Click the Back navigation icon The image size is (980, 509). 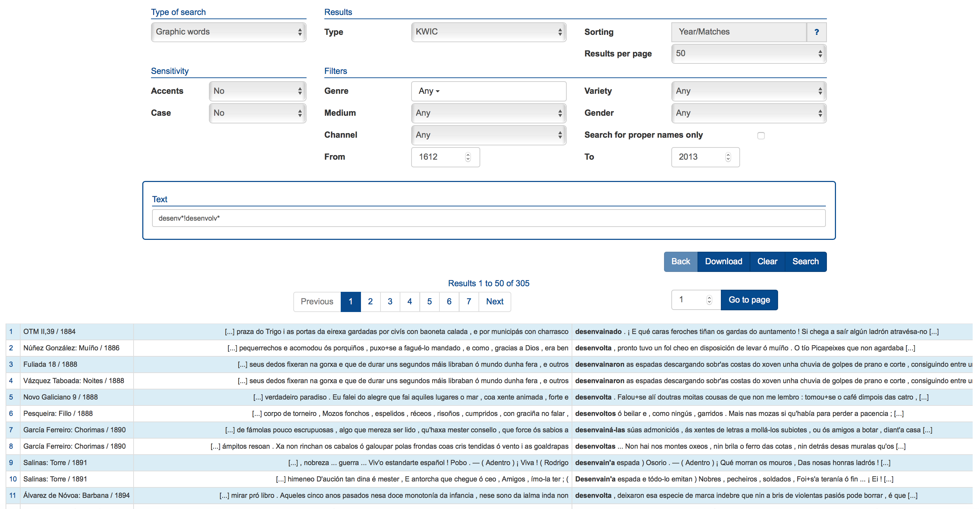(x=679, y=261)
